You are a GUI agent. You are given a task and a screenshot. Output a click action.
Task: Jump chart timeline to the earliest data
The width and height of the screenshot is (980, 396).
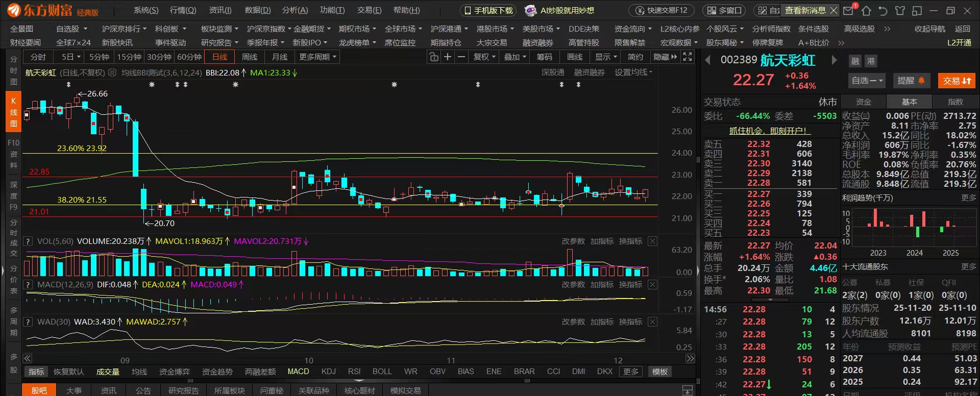click(x=28, y=359)
